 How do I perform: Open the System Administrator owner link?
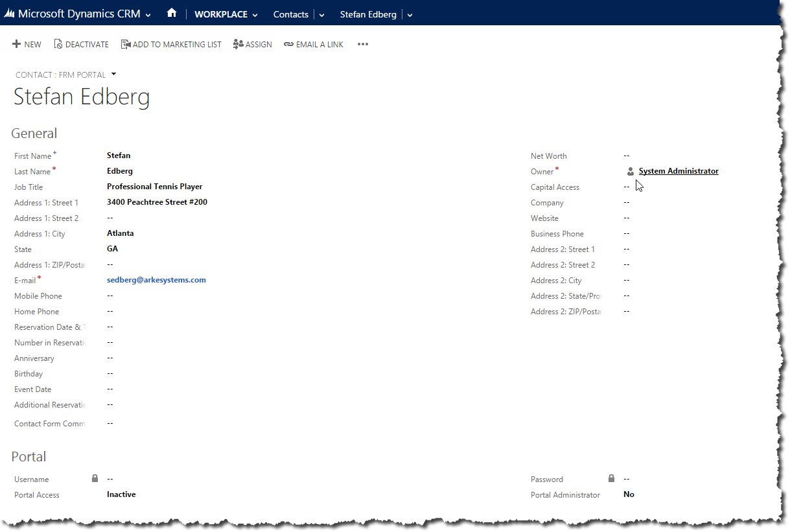679,171
